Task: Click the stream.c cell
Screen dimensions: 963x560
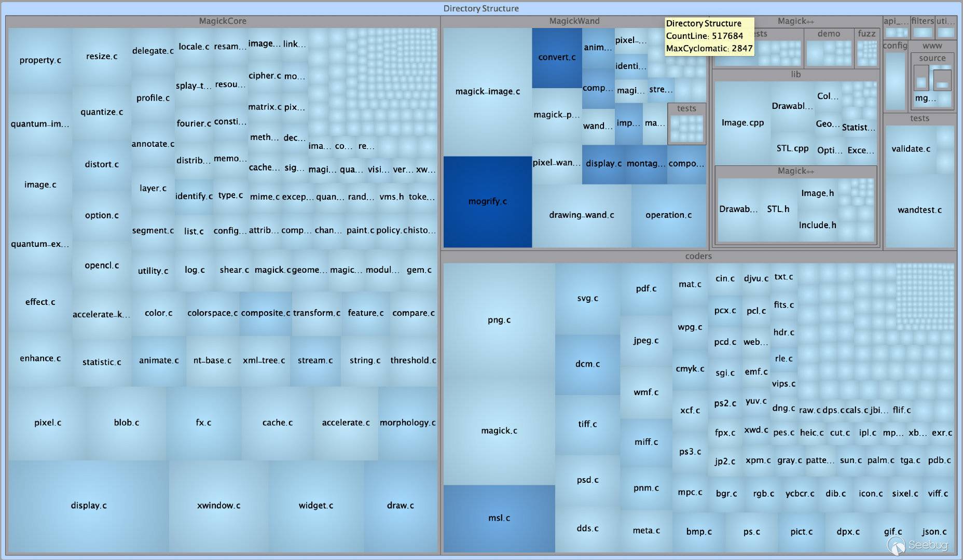Action: (x=315, y=361)
